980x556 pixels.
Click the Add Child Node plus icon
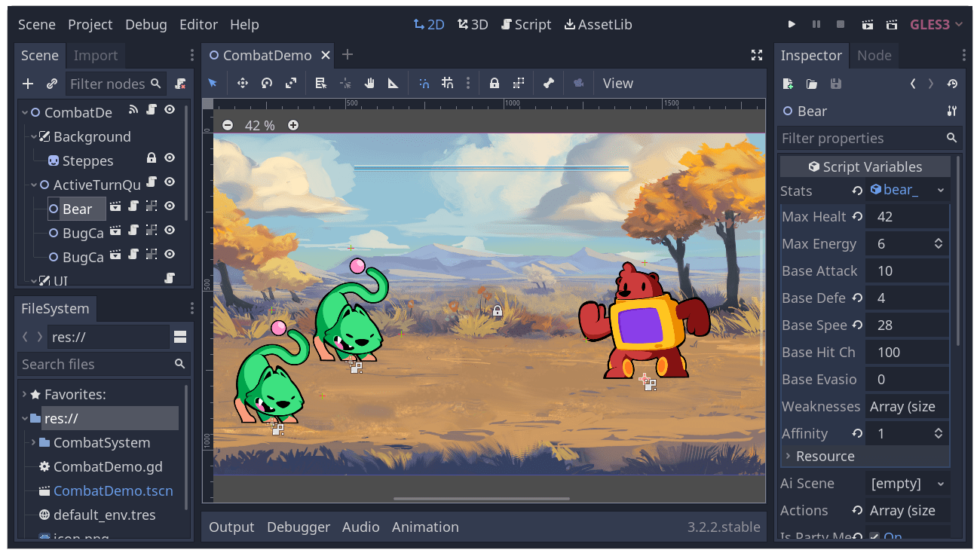(x=26, y=83)
